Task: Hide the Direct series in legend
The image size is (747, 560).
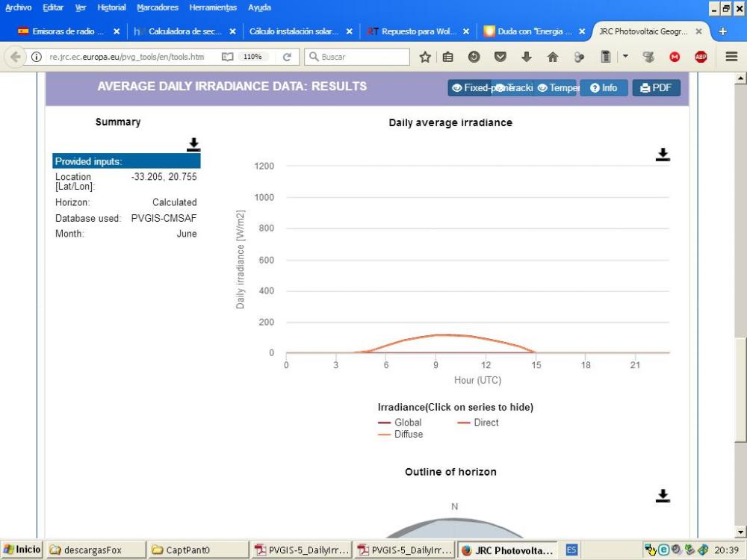Action: point(478,423)
